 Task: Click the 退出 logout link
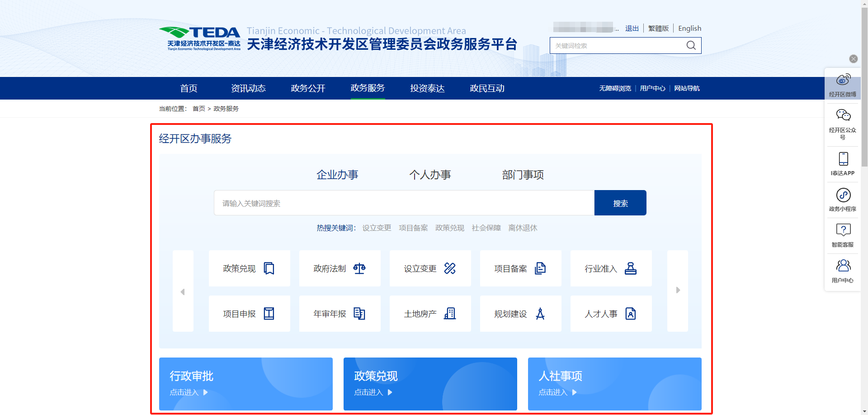coord(632,28)
